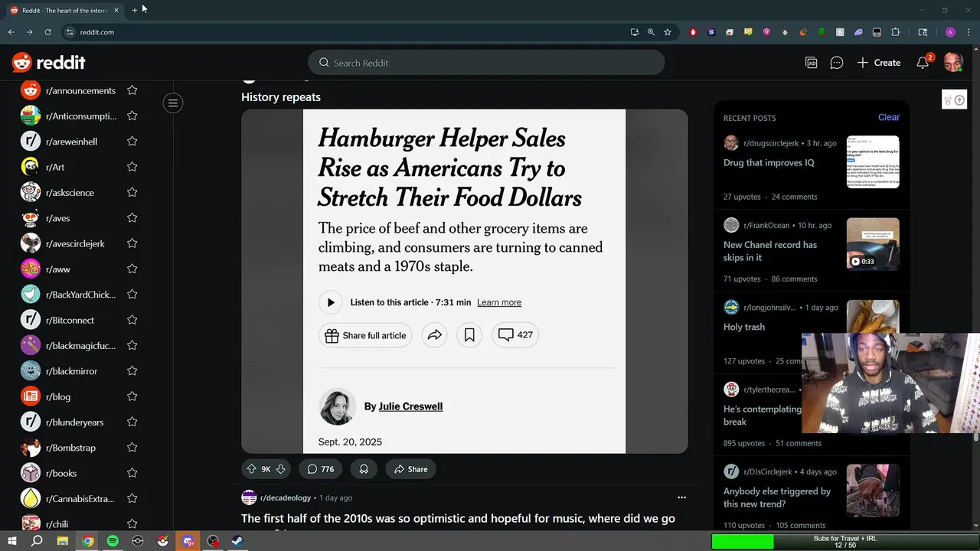Open the Holy trash recent post
The image size is (980, 551).
[x=744, y=327]
